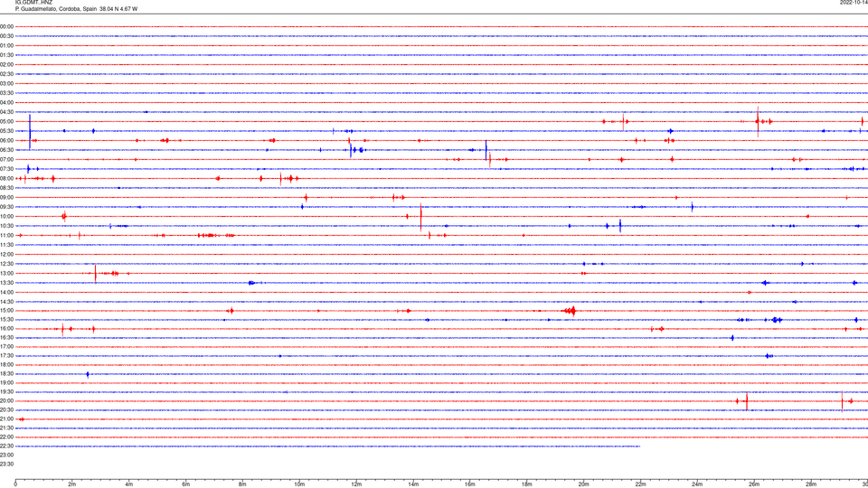Click the '2m' x-axis tick label

click(x=72, y=484)
